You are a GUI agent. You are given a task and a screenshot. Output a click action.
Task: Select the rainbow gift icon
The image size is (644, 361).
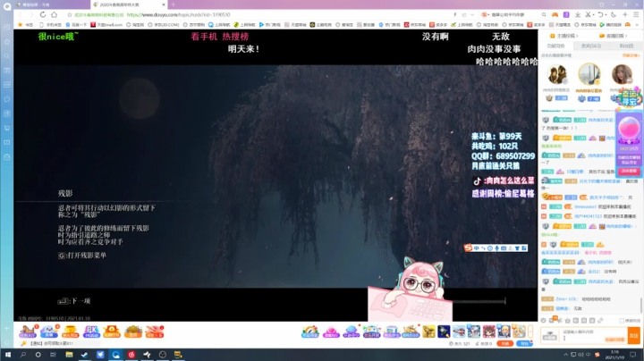pos(310,332)
